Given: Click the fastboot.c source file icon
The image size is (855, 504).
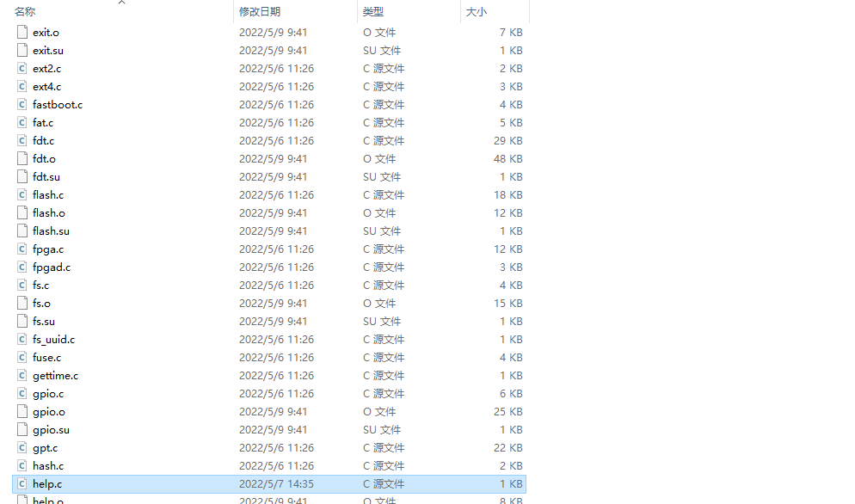Looking at the screenshot, I should (22, 104).
